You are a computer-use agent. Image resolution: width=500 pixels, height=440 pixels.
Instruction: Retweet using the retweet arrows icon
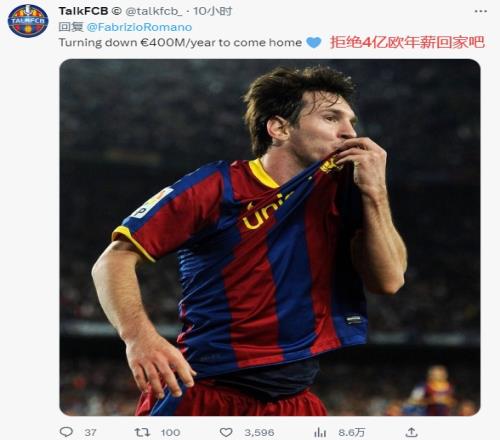[142, 432]
